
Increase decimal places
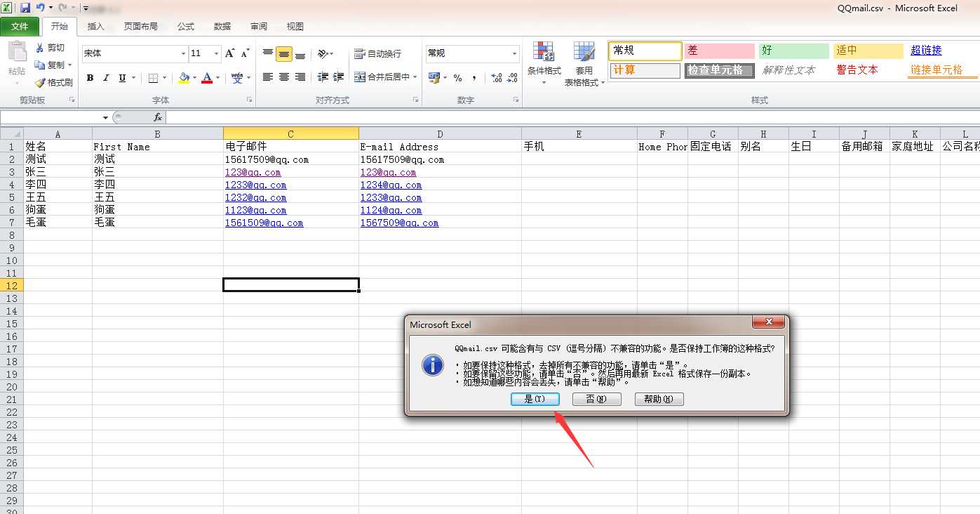point(496,78)
